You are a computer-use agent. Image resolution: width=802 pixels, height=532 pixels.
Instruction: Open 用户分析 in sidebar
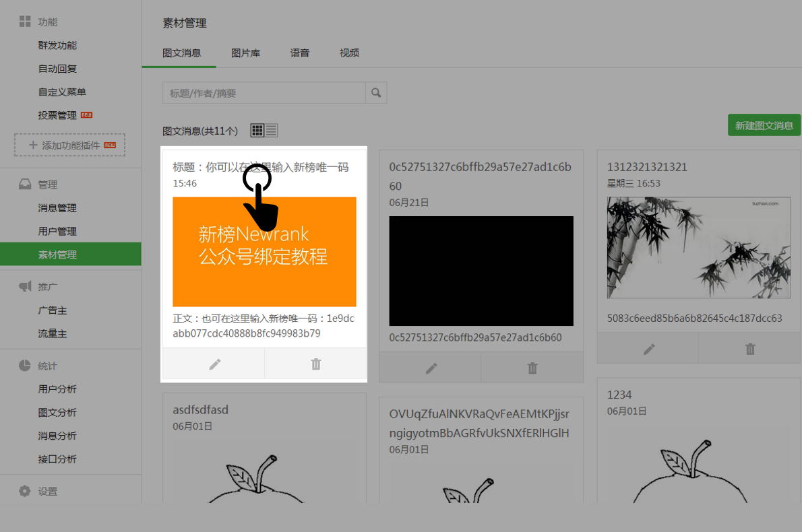tap(57, 389)
